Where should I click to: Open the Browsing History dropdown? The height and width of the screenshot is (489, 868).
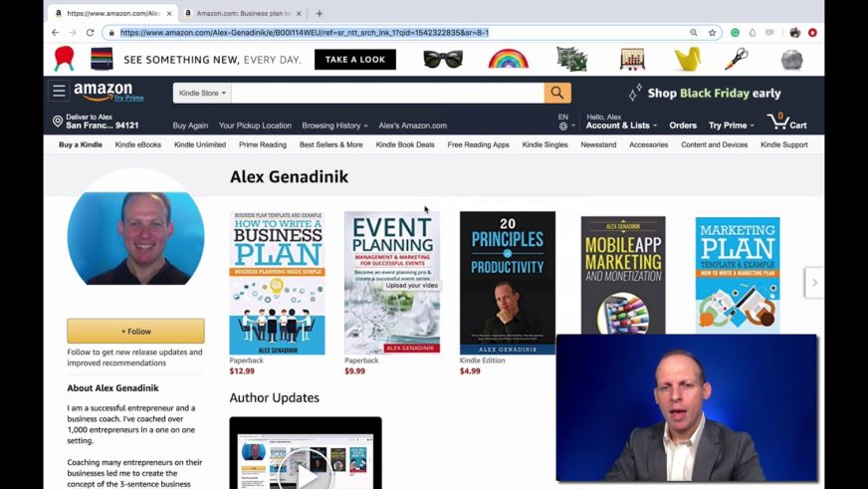[x=334, y=125]
